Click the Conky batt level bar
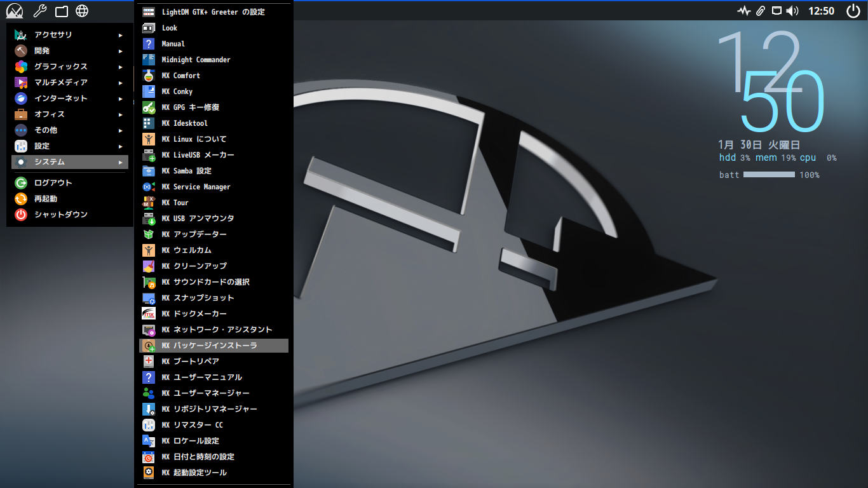868x488 pixels. click(x=769, y=174)
